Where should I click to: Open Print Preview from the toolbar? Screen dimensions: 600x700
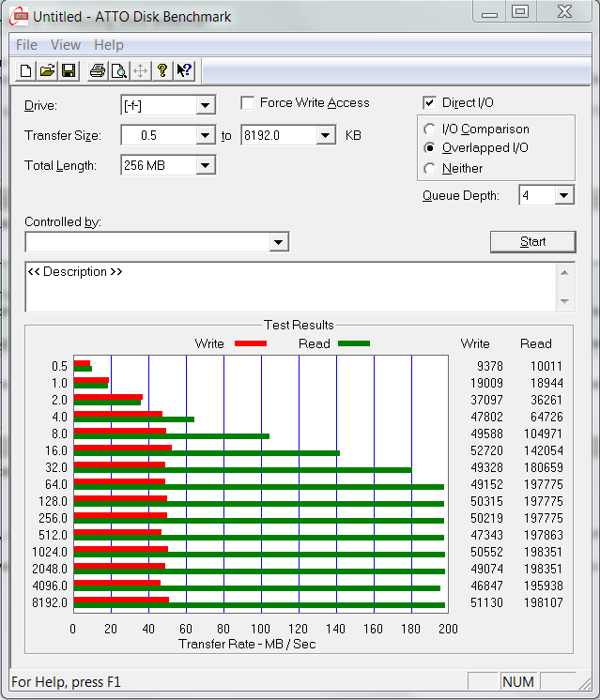(x=119, y=70)
